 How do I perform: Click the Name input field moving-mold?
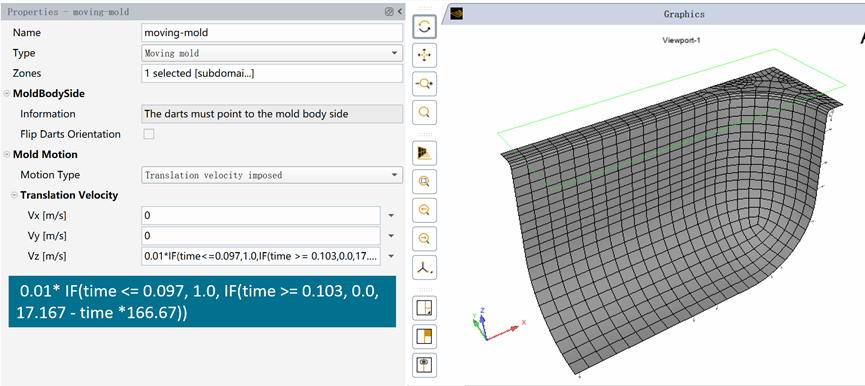coord(272,33)
